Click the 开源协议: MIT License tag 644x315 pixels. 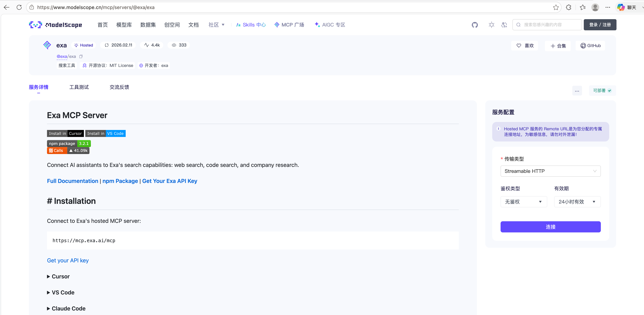(x=108, y=66)
